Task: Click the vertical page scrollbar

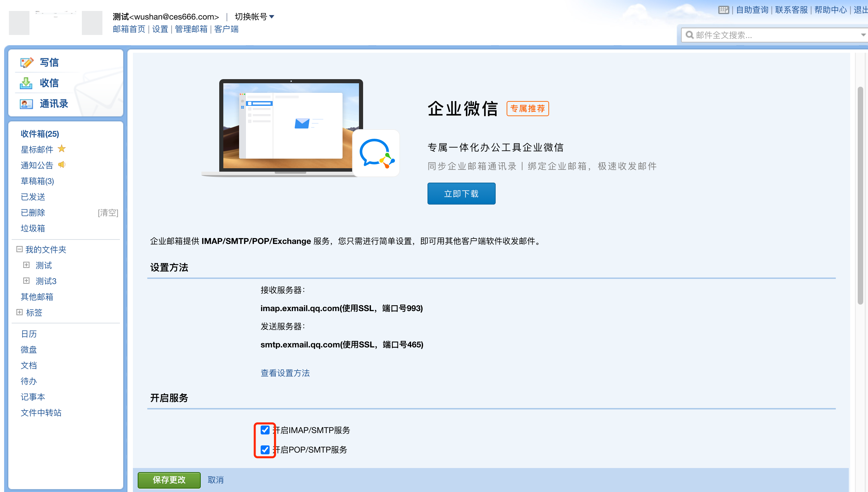Action: (860, 195)
